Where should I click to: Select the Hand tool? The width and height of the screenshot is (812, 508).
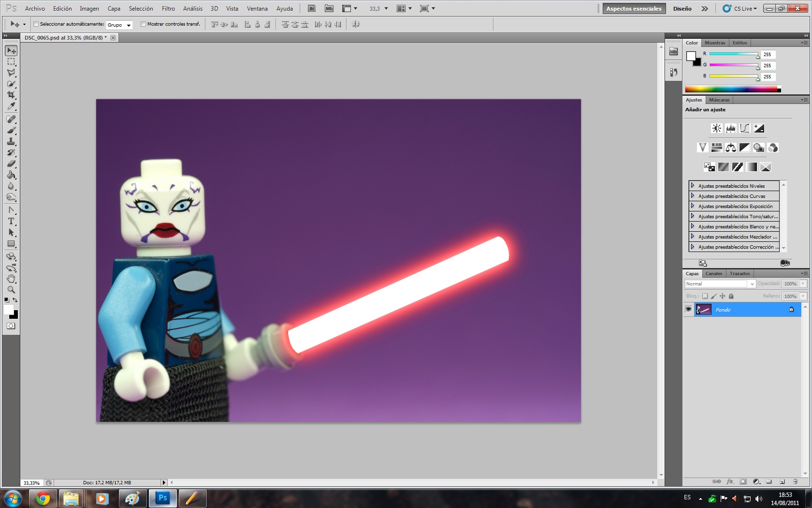[11, 279]
